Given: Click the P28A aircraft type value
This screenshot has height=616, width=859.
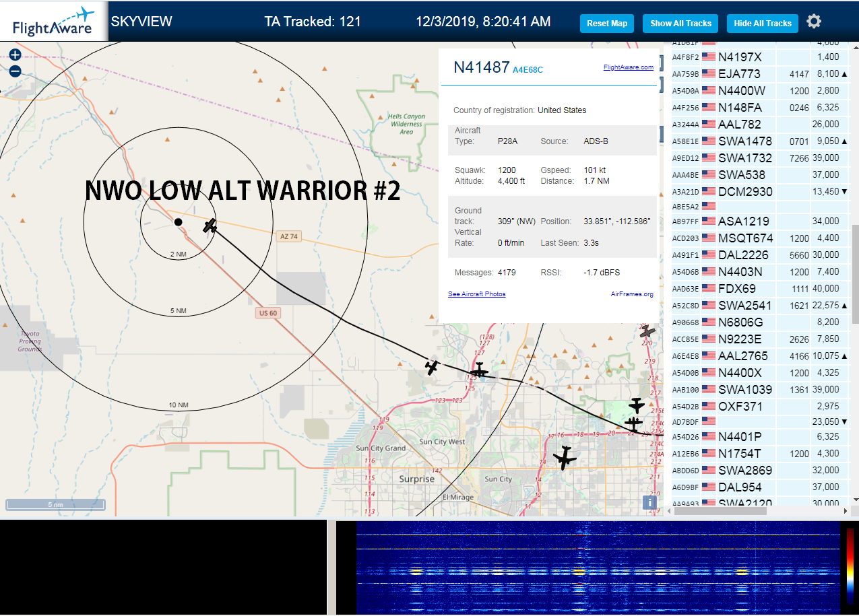Looking at the screenshot, I should point(507,141).
